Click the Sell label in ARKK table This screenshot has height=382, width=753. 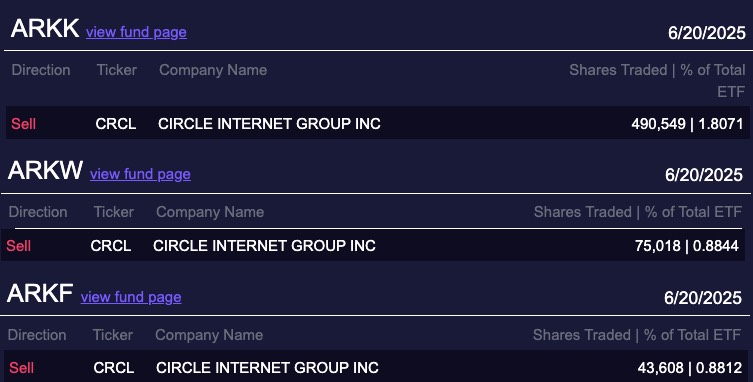24,123
